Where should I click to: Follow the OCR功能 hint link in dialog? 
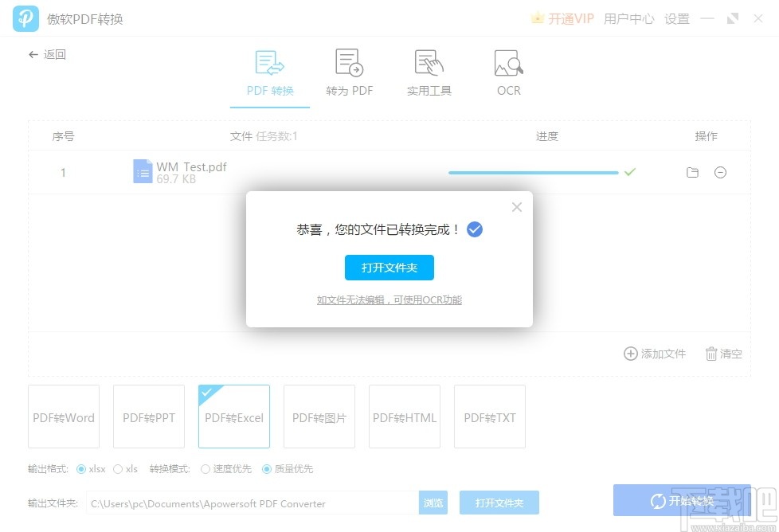(389, 300)
